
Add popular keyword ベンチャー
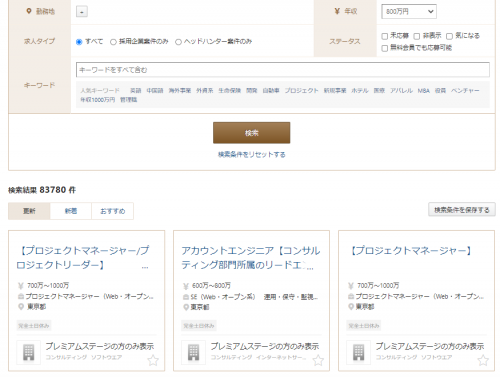(x=465, y=91)
